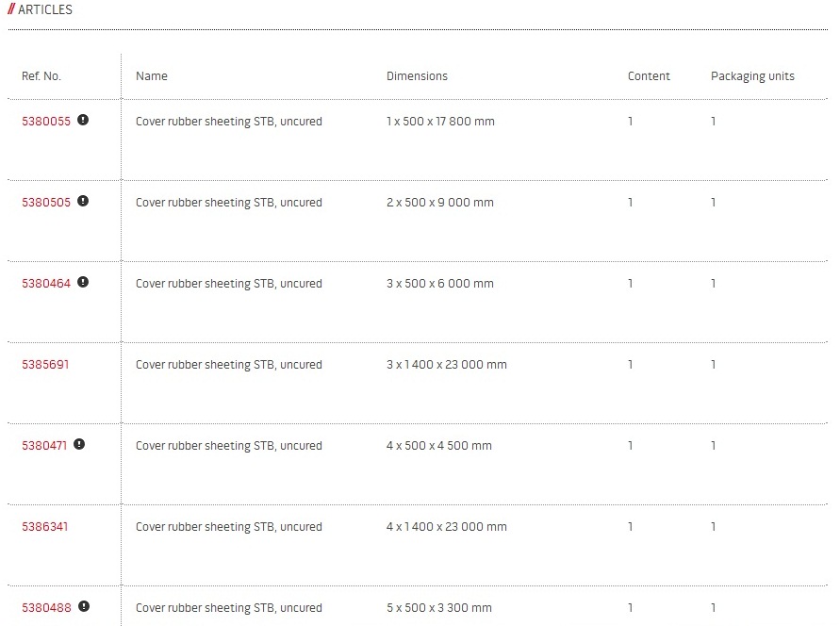Click the Content column header
840x626 pixels.
649,76
